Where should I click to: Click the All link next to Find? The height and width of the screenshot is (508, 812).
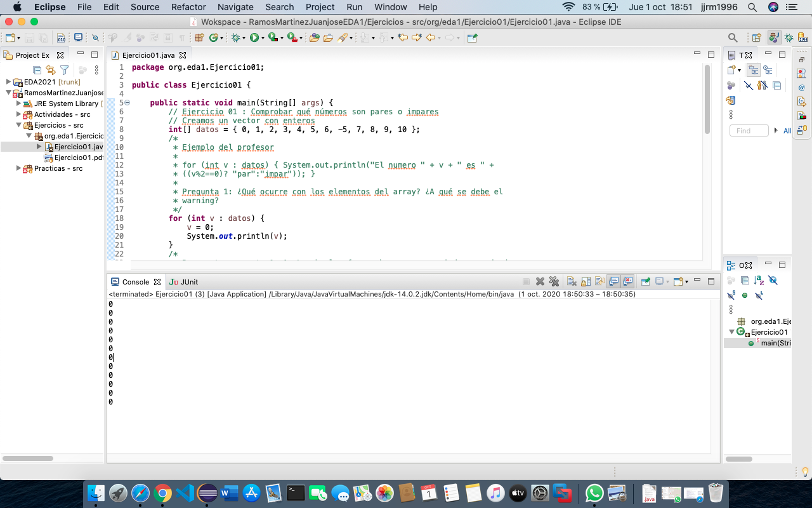pyautogui.click(x=787, y=131)
